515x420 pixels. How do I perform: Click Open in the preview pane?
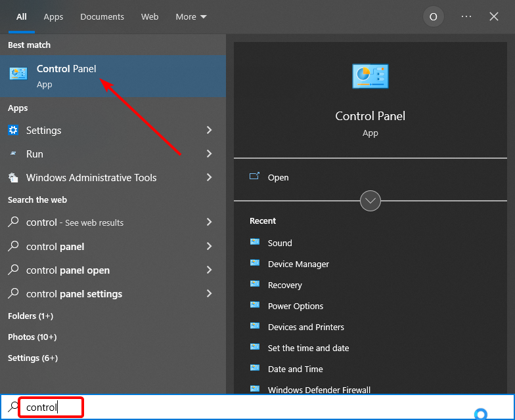point(278,177)
